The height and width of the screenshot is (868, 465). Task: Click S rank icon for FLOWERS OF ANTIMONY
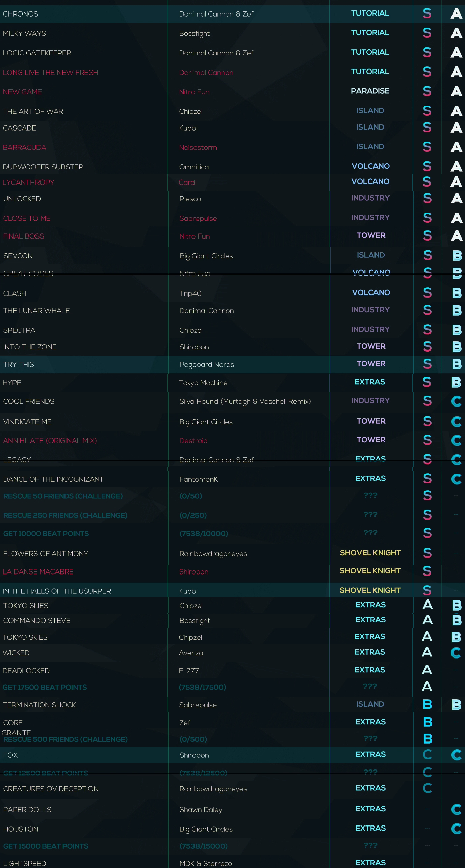[x=427, y=553]
